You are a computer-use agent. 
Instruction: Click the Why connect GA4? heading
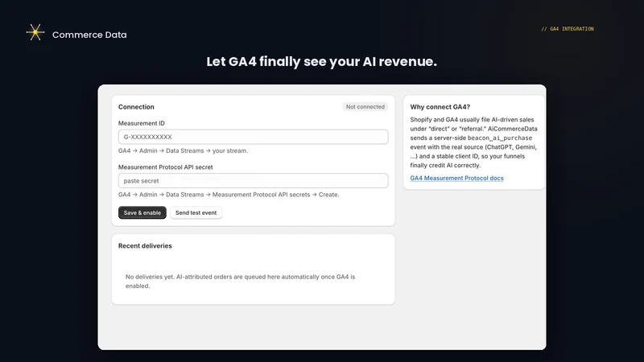tap(440, 107)
